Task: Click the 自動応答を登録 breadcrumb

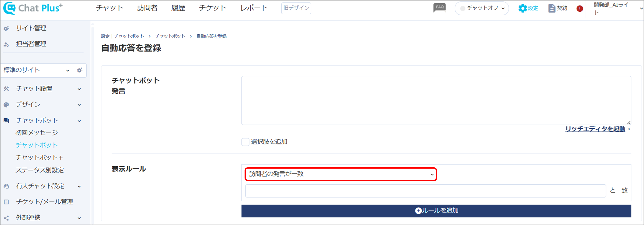Action: pos(211,36)
